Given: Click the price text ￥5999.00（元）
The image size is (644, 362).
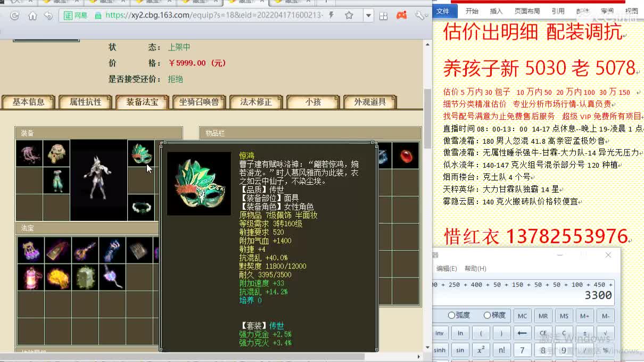Looking at the screenshot, I should click(197, 63).
